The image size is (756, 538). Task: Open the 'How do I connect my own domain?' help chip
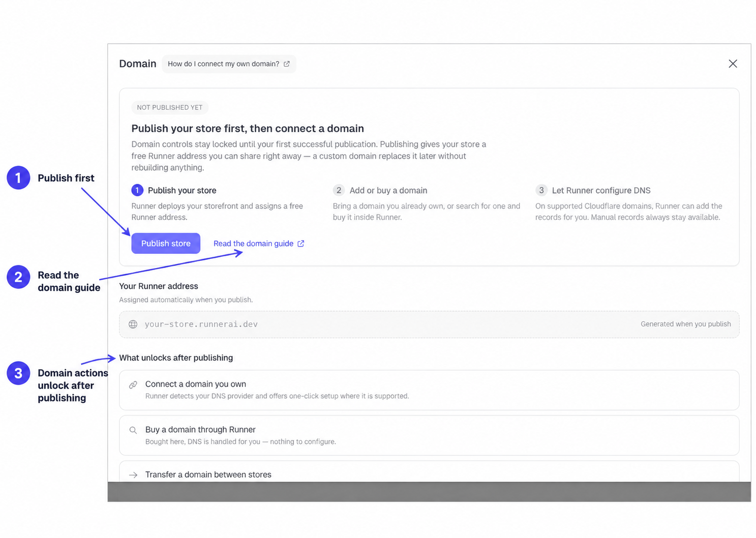(x=229, y=64)
